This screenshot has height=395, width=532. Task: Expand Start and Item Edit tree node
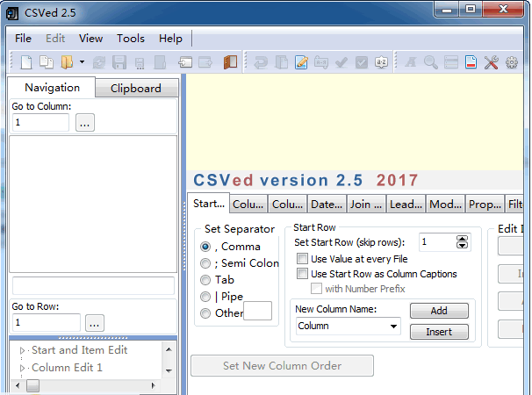pos(22,350)
